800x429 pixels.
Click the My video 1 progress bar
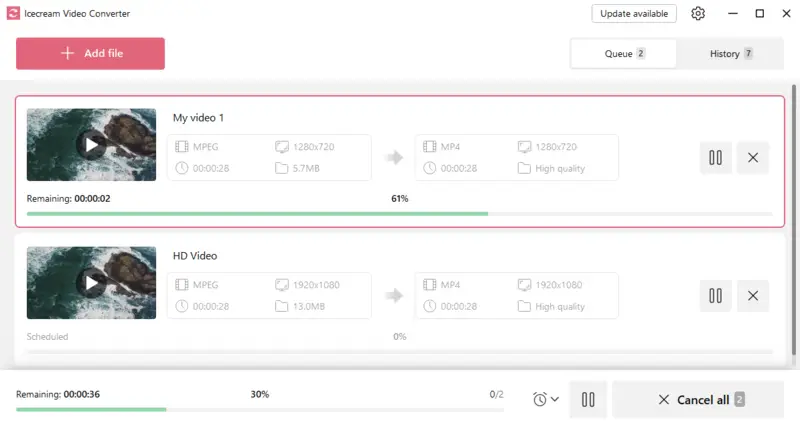399,214
